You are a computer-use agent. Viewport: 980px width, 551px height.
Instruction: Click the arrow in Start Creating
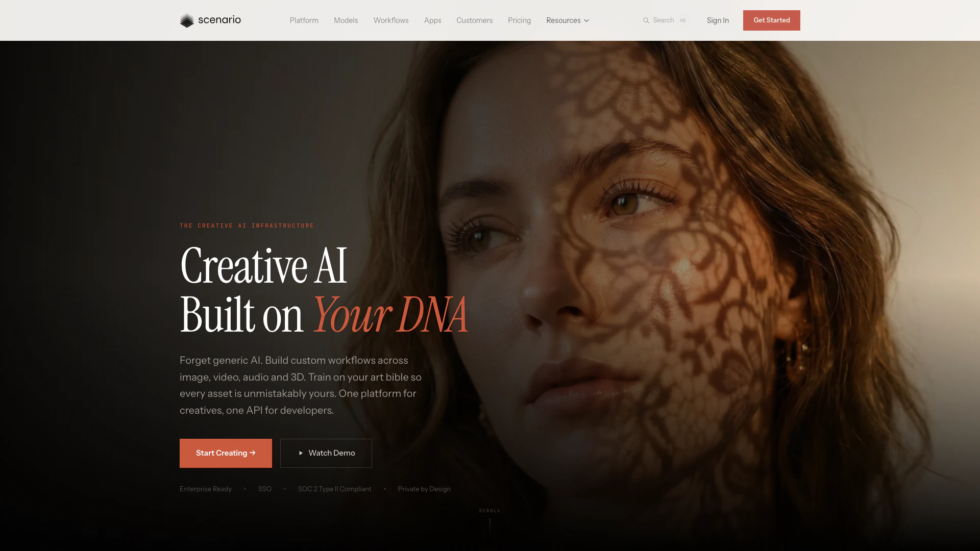coord(253,453)
